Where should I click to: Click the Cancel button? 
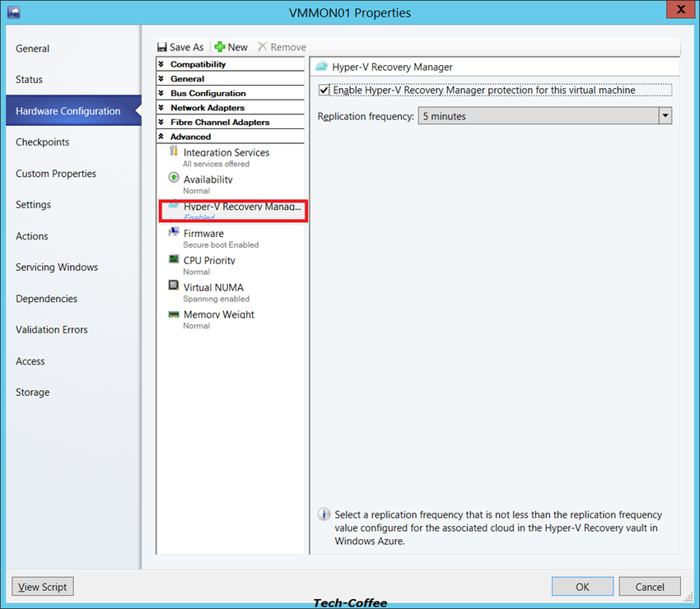[650, 586]
